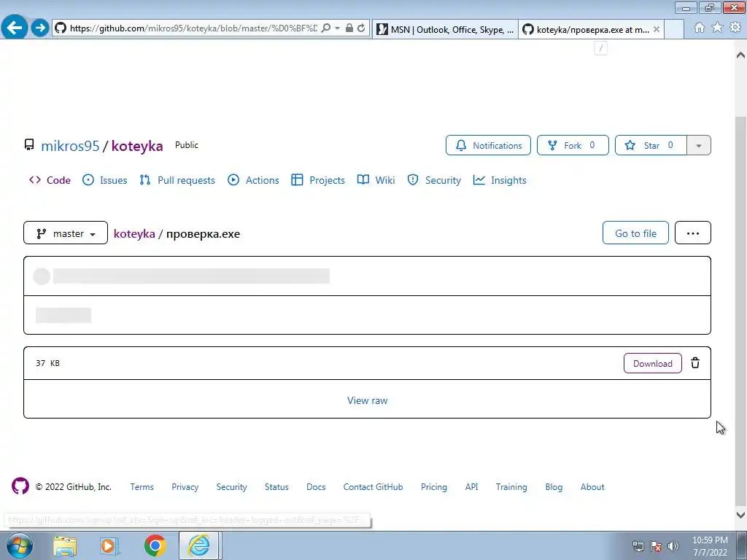Open the Privacy footer link

click(185, 486)
